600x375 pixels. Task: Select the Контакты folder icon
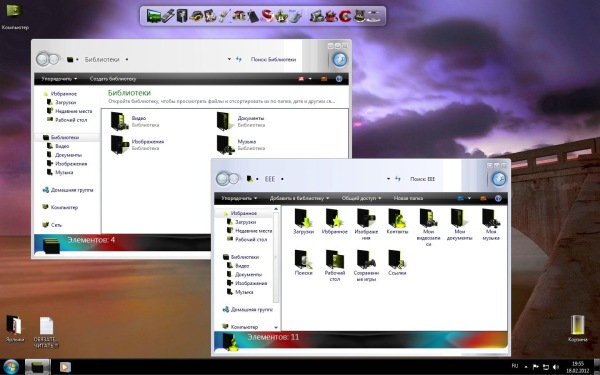point(397,221)
